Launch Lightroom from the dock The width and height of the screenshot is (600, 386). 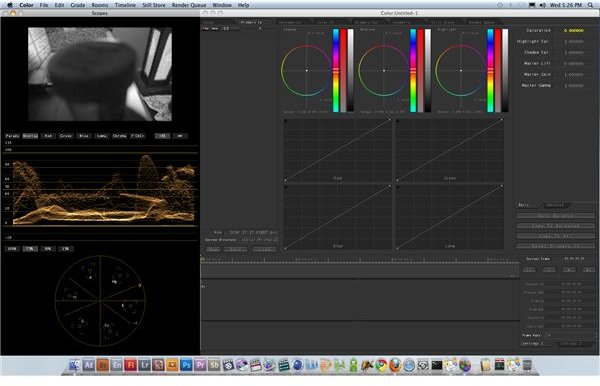coord(145,365)
